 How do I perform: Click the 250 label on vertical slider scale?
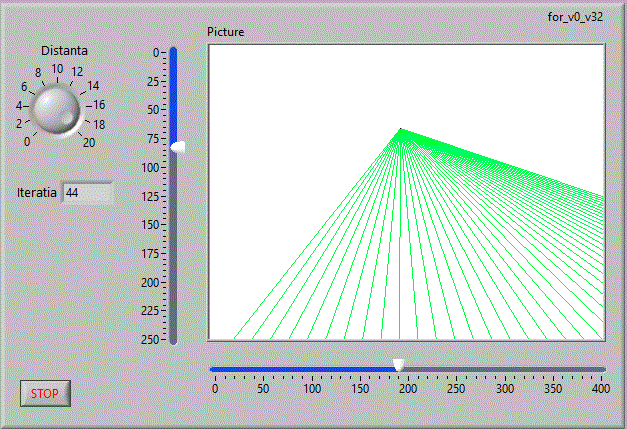pyautogui.click(x=151, y=341)
